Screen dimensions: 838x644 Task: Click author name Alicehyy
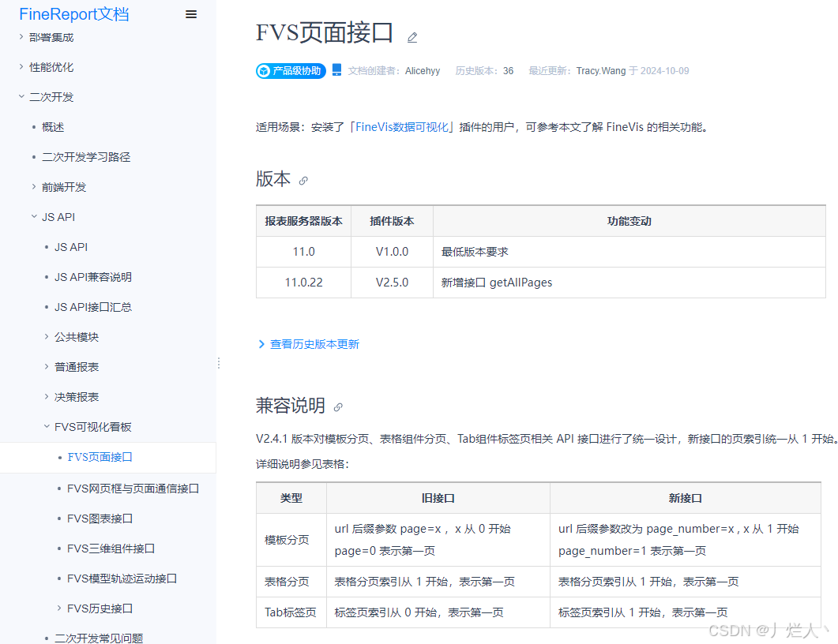(423, 71)
